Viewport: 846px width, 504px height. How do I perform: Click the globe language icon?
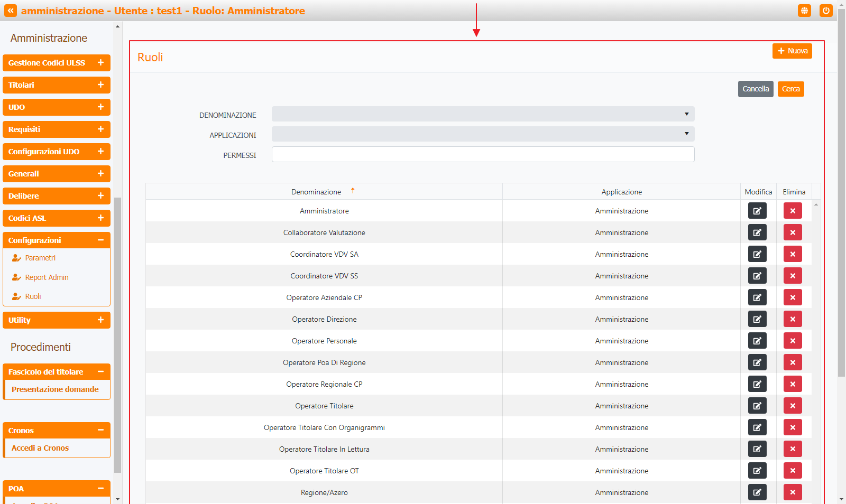[x=804, y=11]
